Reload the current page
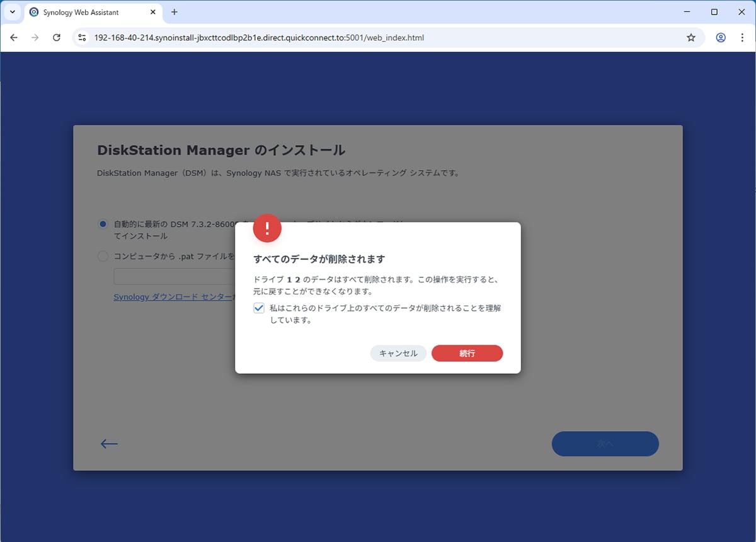Screen dimensions: 756x542 57,38
